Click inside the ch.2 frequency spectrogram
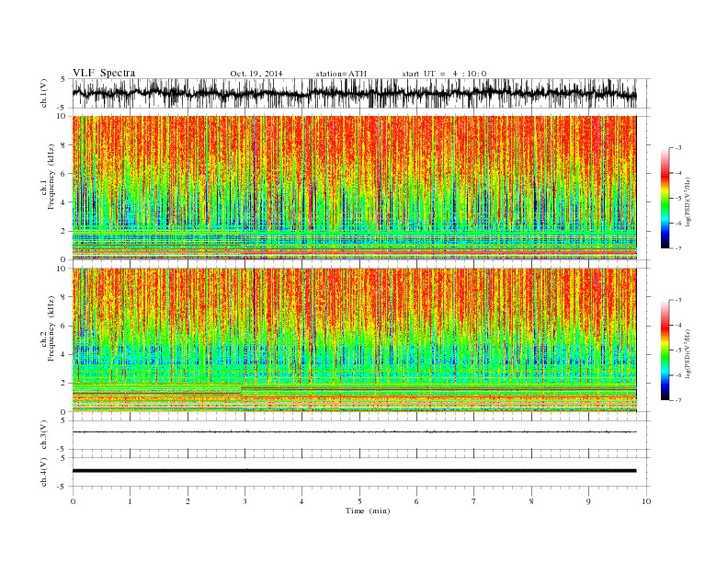Viewport: 728px width, 563px height. pos(354,340)
